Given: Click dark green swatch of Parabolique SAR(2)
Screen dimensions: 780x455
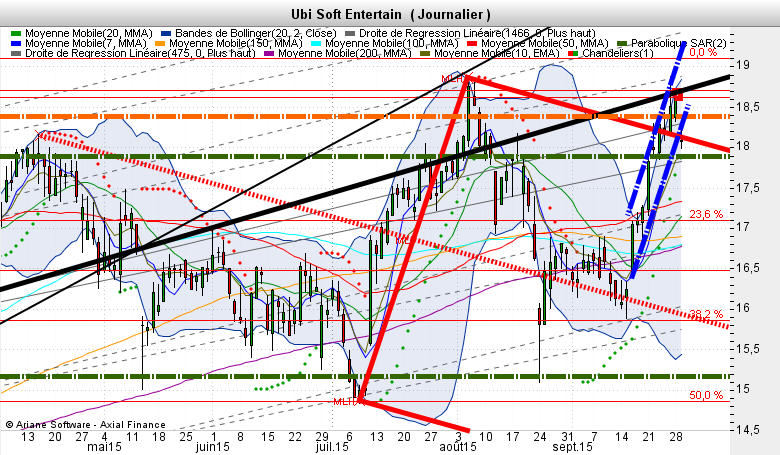Looking at the screenshot, I should pyautogui.click(x=622, y=43).
